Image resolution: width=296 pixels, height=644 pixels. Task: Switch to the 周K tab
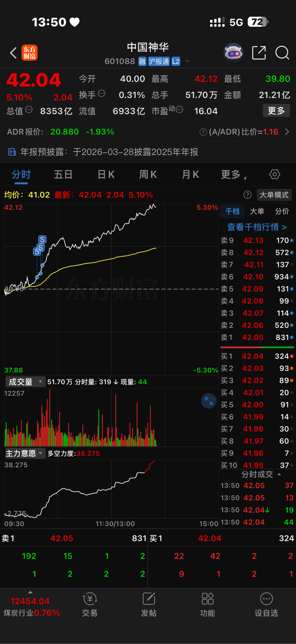(x=148, y=174)
